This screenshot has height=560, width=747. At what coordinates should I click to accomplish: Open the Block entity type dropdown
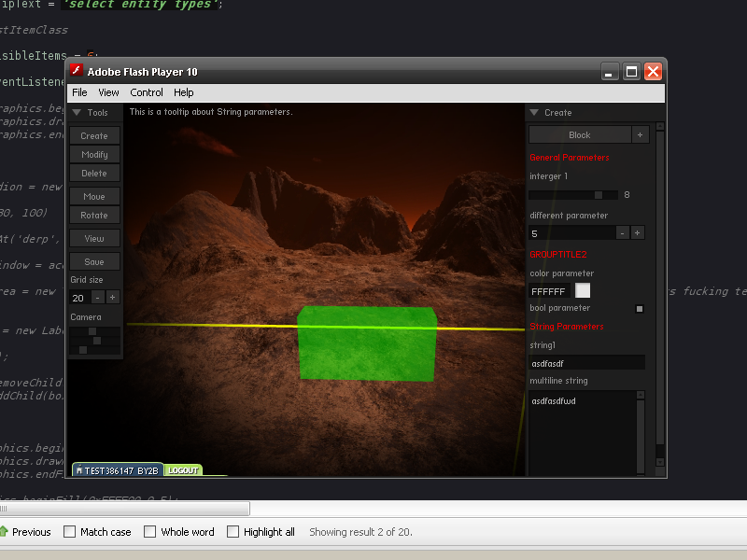coord(582,134)
